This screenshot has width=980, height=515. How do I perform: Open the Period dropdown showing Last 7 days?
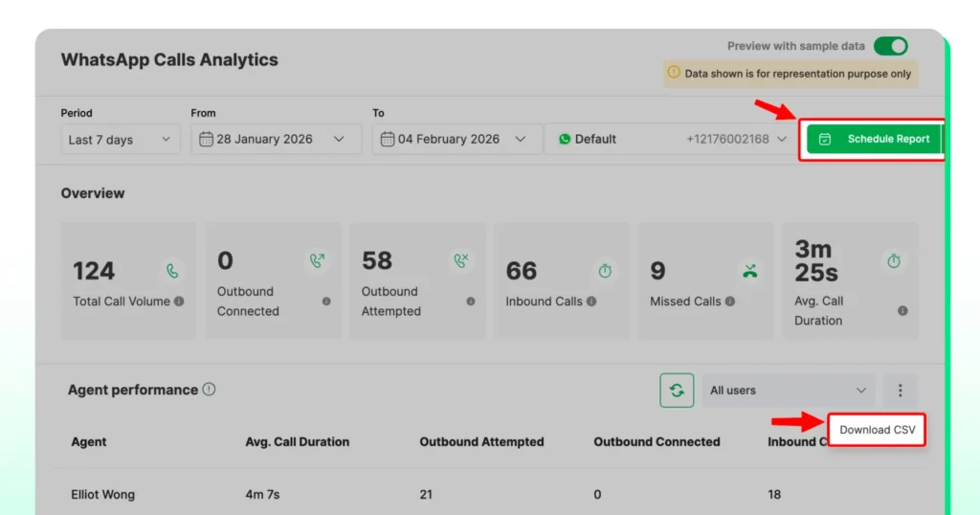[x=121, y=140]
